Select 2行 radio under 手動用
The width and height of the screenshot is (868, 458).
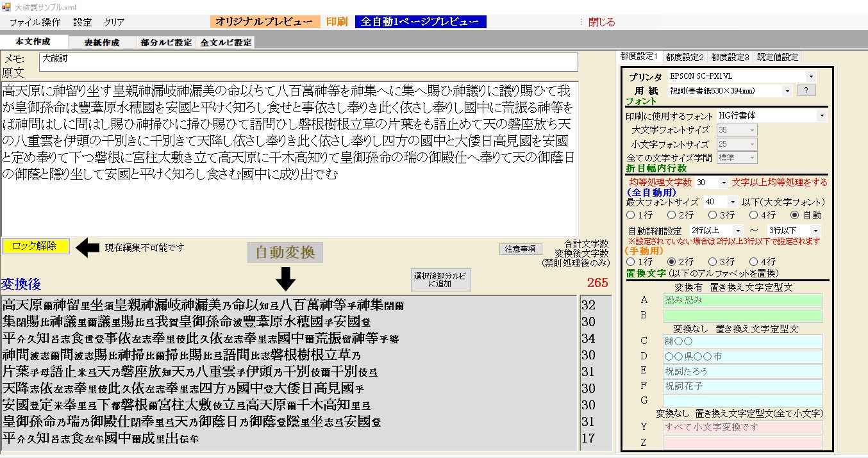681,262
